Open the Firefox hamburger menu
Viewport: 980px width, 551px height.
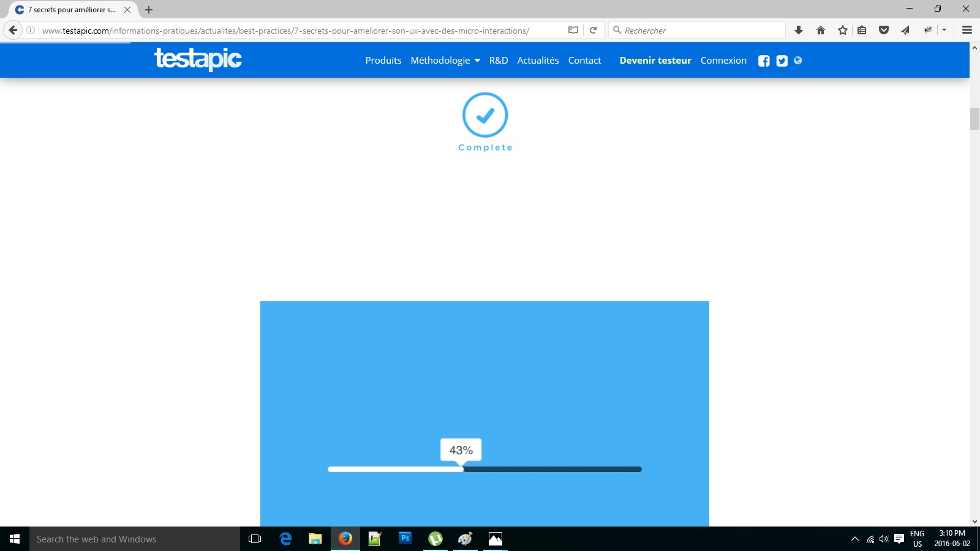967,30
